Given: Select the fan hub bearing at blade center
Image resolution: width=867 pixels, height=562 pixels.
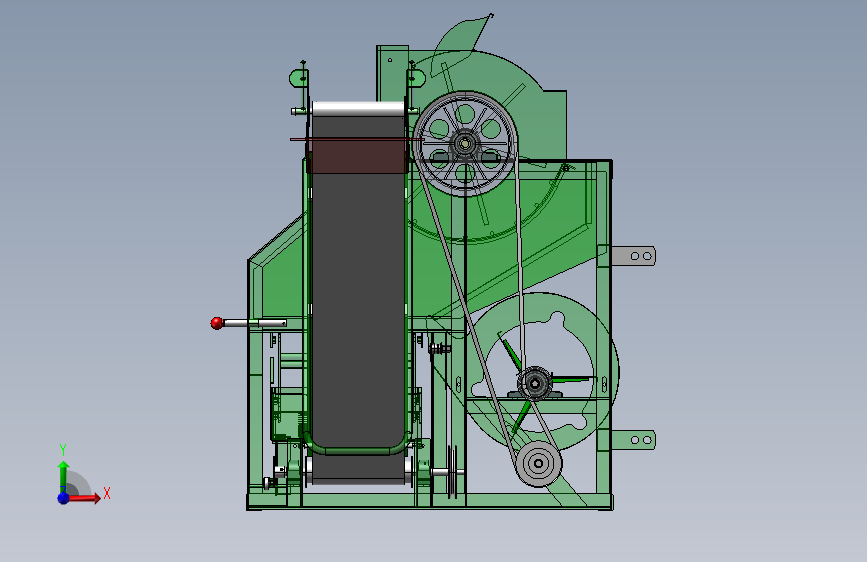Looking at the screenshot, I should 535,383.
